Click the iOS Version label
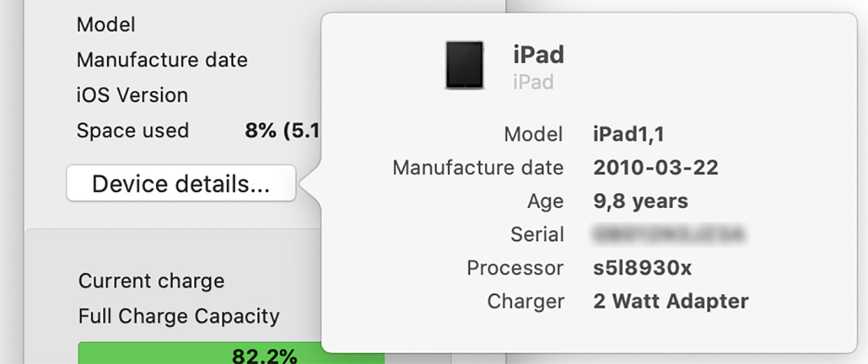This screenshot has height=364, width=868. (132, 95)
